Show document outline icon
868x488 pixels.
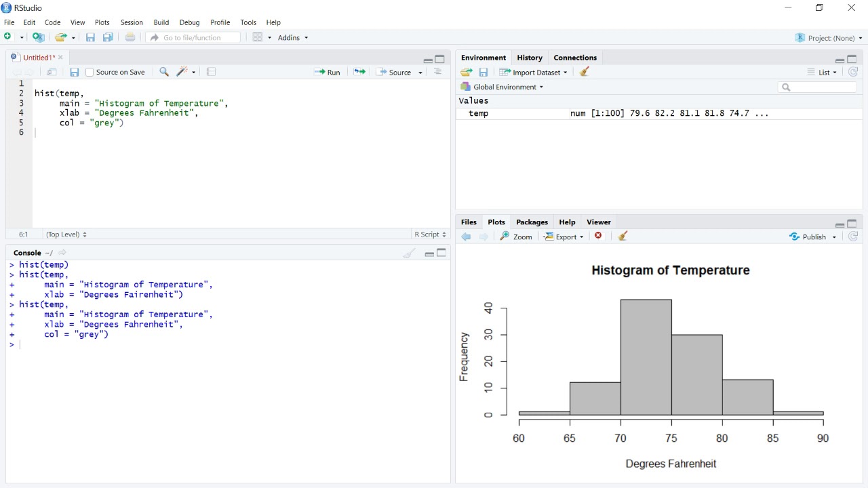[438, 72]
